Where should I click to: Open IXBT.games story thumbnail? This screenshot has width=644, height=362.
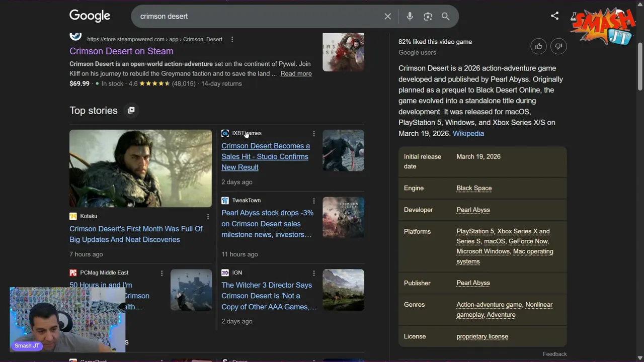pos(343,150)
